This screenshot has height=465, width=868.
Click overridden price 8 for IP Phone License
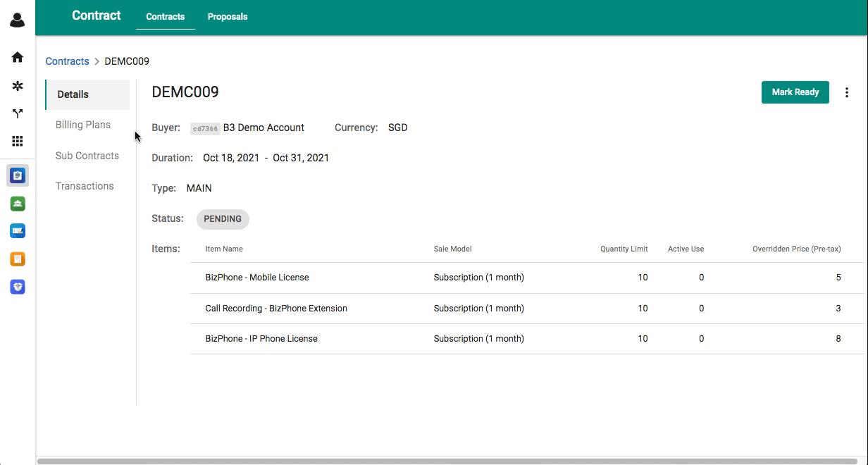[838, 339]
